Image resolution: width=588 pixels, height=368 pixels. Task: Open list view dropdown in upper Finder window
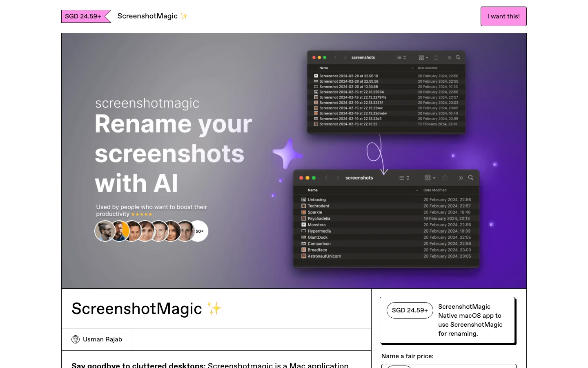(x=401, y=58)
